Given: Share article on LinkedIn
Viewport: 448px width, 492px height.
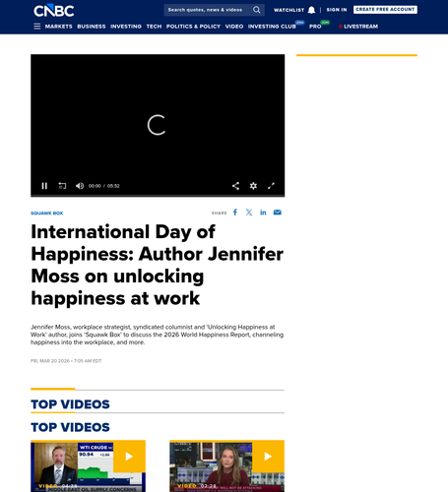Looking at the screenshot, I should tap(263, 213).
